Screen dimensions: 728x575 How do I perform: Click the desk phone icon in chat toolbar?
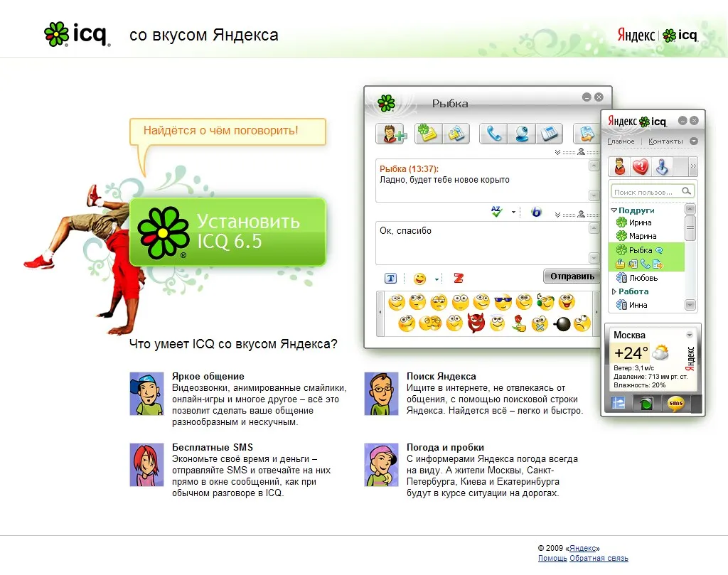(x=550, y=134)
